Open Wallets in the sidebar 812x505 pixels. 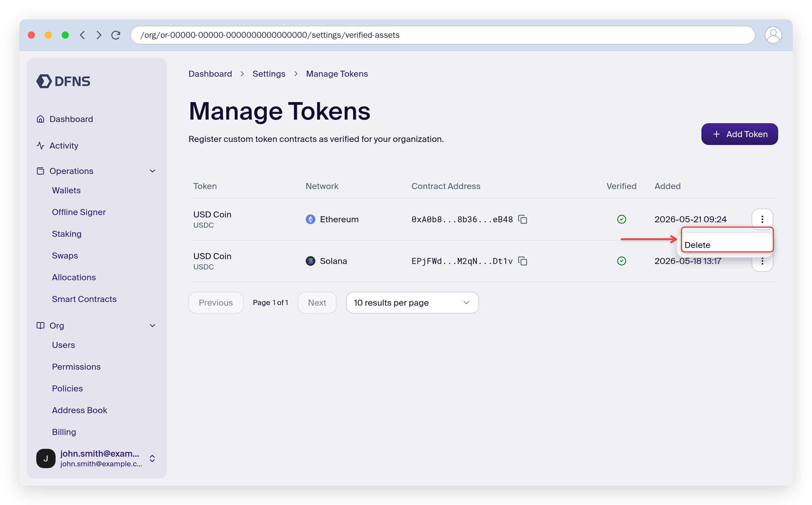pyautogui.click(x=66, y=190)
